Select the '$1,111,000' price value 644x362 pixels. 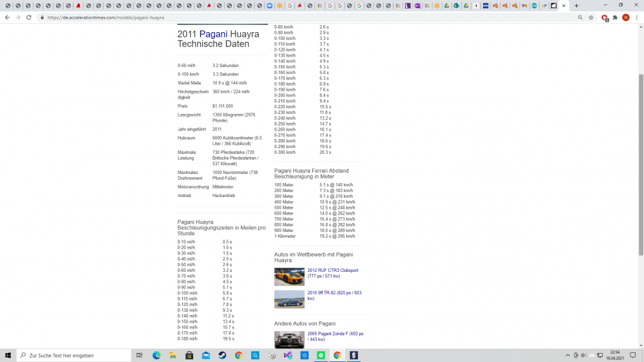tap(223, 106)
